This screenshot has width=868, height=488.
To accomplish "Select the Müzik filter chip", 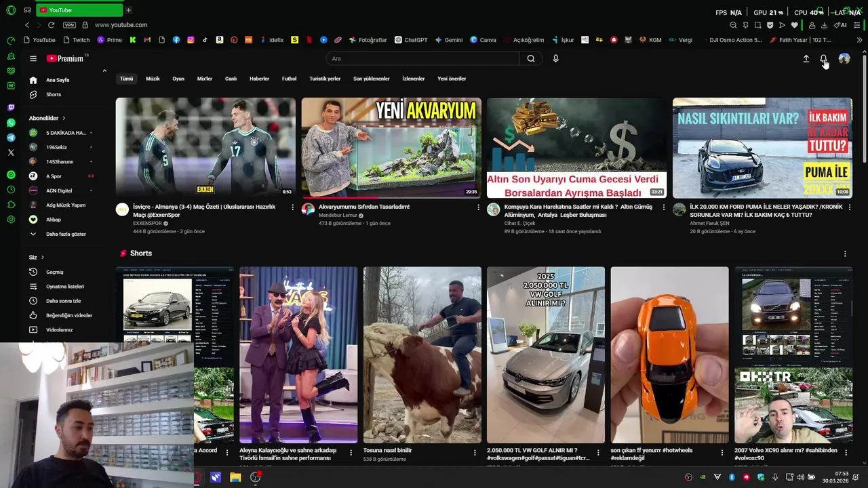I will 153,79.
